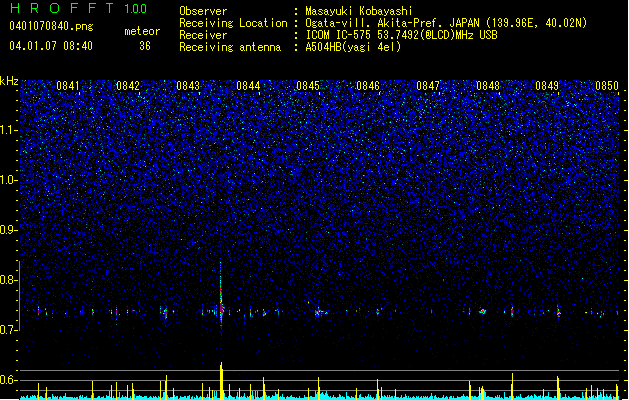Click the date stamp 04.01.07 08:40

51,46
